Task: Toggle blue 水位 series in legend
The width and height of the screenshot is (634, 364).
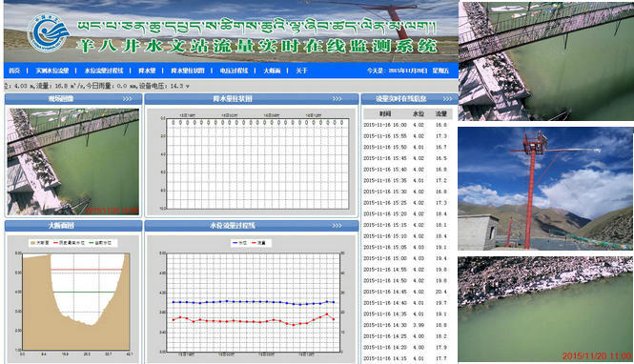Action: click(239, 243)
